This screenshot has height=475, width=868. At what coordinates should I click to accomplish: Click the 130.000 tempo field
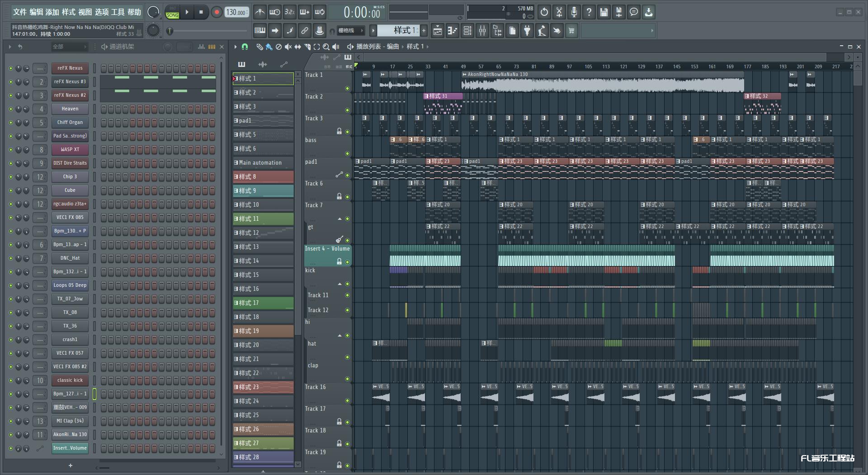click(237, 13)
